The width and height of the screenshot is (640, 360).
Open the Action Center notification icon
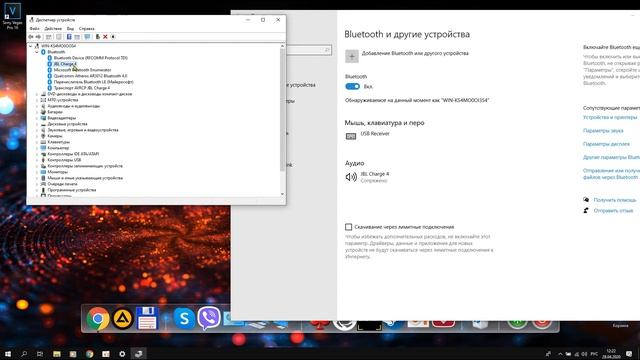pyautogui.click(x=629, y=354)
